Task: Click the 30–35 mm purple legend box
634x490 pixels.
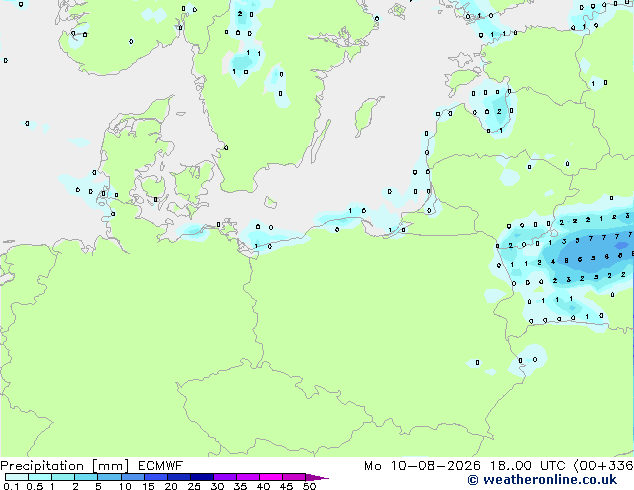Action: pyautogui.click(x=225, y=477)
